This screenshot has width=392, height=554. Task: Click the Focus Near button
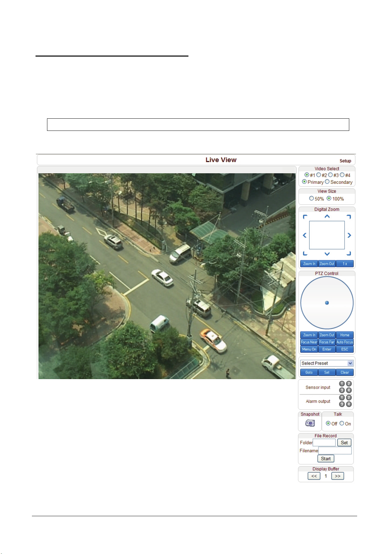309,342
